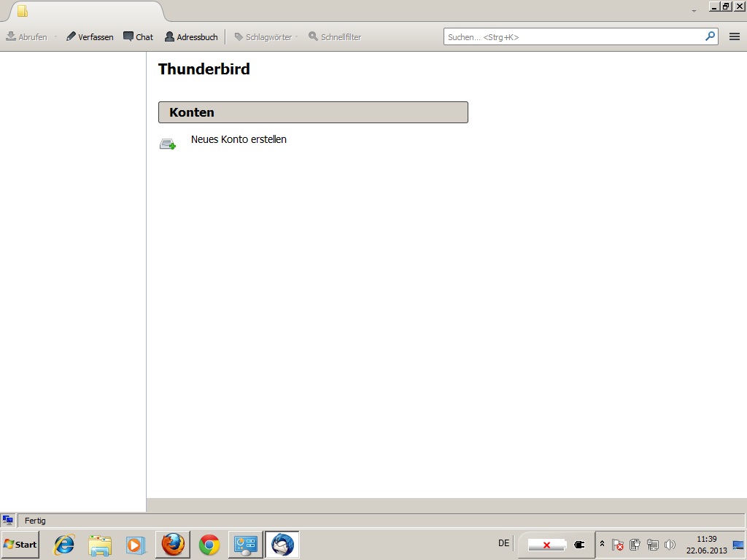Open the volume speaker tray icon
Viewport: 747px width, 560px height.
670,544
